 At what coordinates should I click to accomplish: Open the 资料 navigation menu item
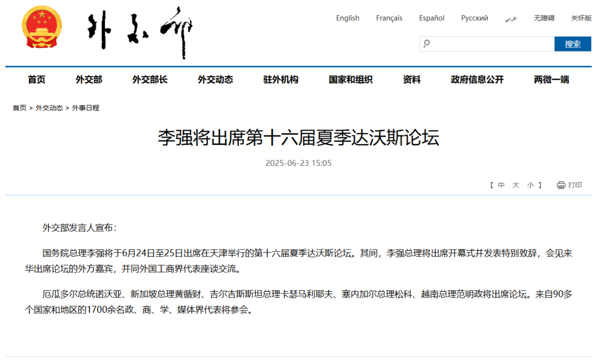coord(412,79)
